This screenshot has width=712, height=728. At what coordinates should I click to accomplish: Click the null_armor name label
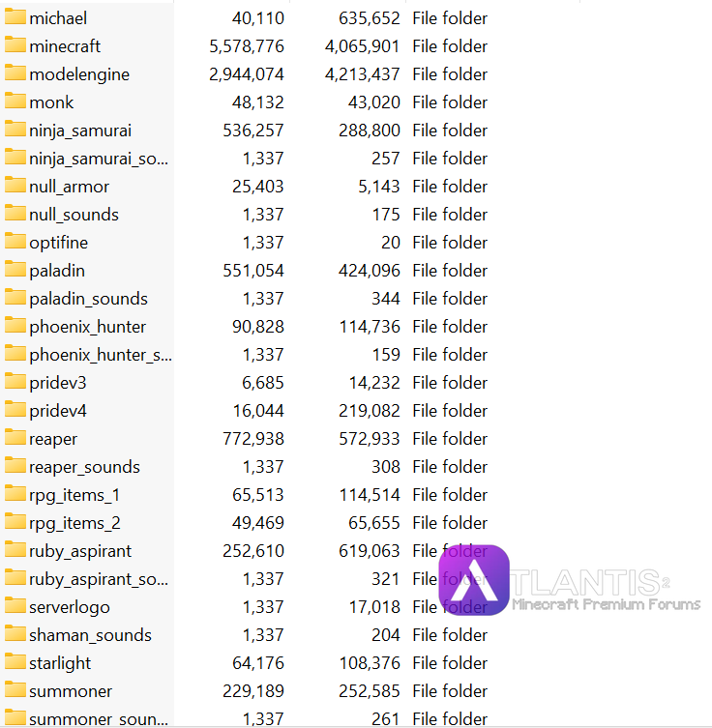(x=70, y=187)
